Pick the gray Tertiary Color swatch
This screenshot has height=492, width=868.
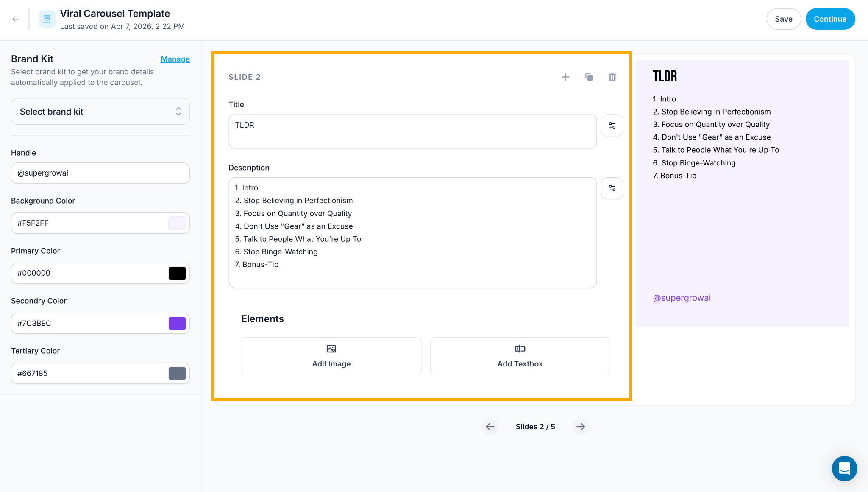click(177, 373)
